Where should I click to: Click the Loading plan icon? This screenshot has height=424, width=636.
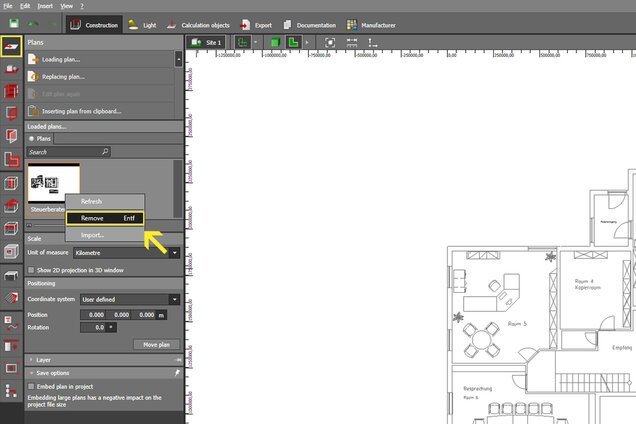34,60
